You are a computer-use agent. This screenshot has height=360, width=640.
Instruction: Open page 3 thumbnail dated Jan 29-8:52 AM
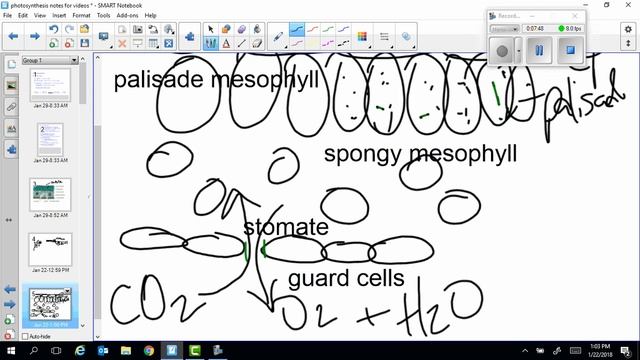coord(50,195)
